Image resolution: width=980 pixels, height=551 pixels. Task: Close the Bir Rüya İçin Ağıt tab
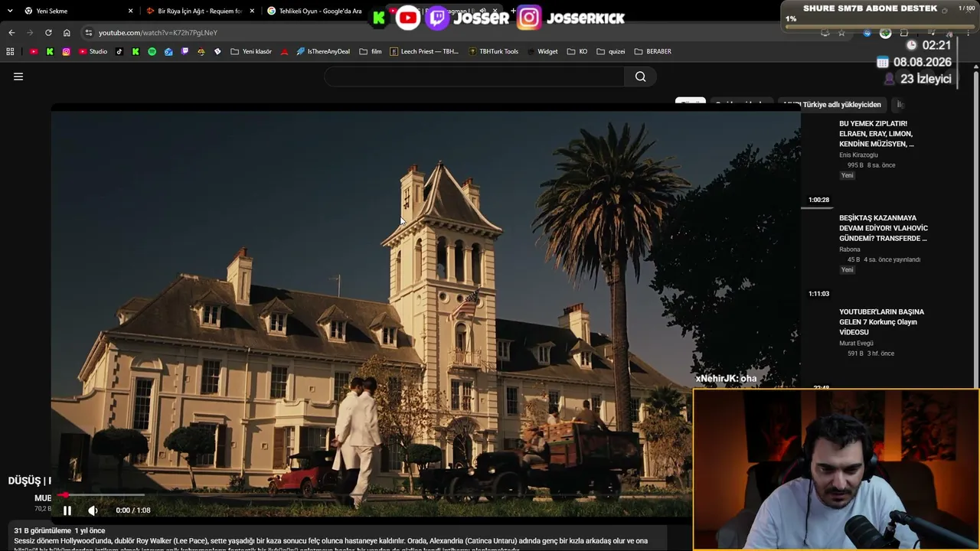click(252, 11)
